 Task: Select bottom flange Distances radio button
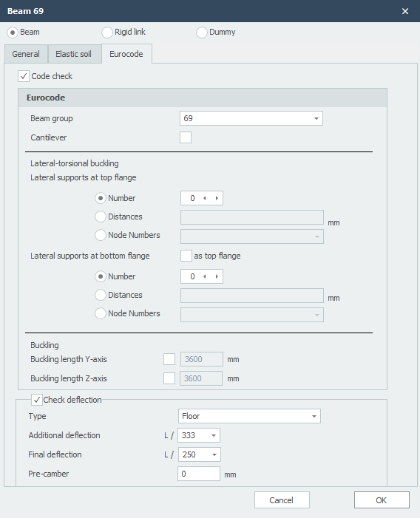coord(101,295)
